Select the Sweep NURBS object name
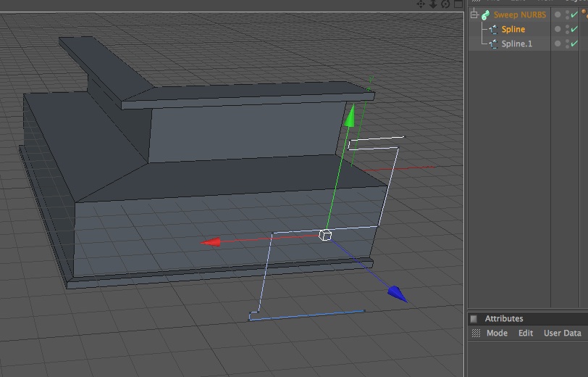 coord(520,14)
